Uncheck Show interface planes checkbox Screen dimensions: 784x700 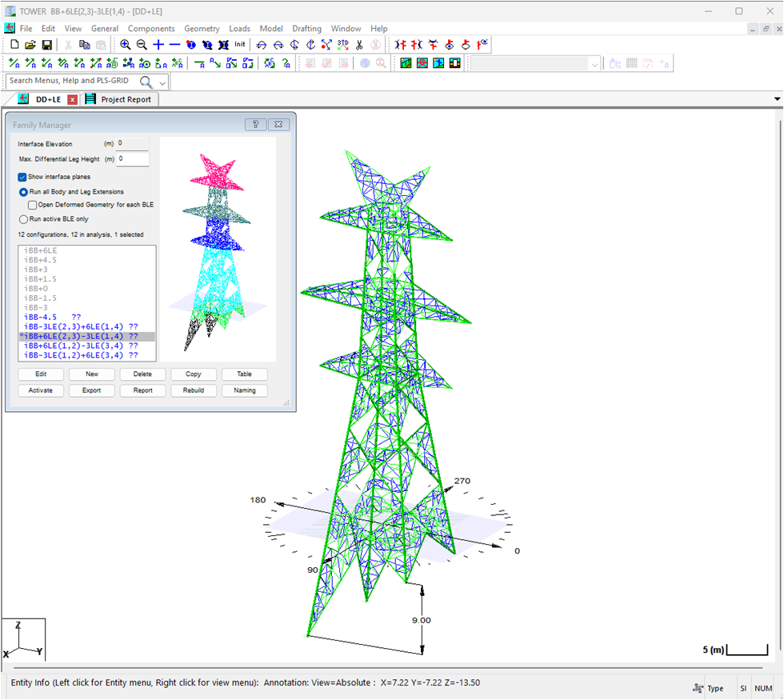22,177
